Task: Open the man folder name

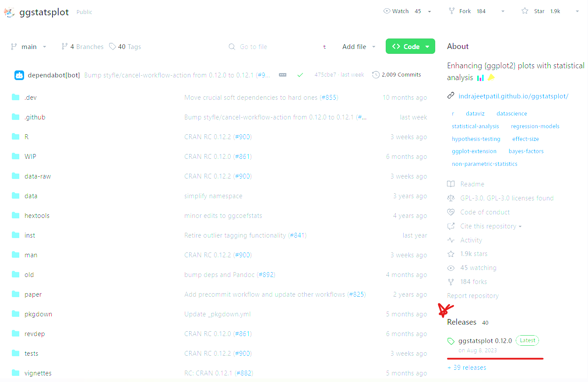Action: coord(31,255)
